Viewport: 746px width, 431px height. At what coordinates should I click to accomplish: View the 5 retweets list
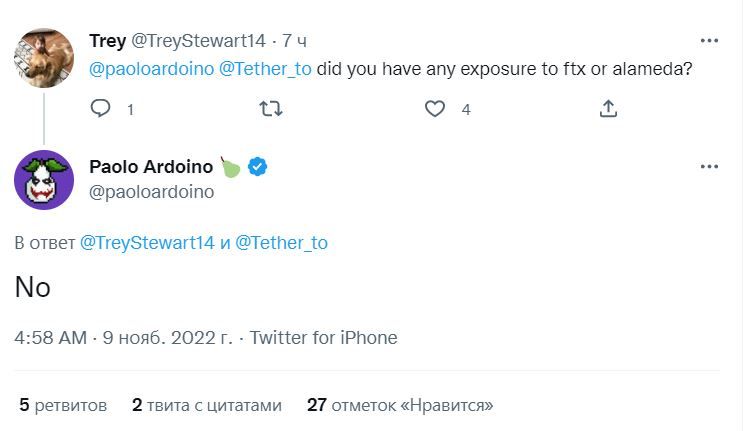tap(63, 405)
